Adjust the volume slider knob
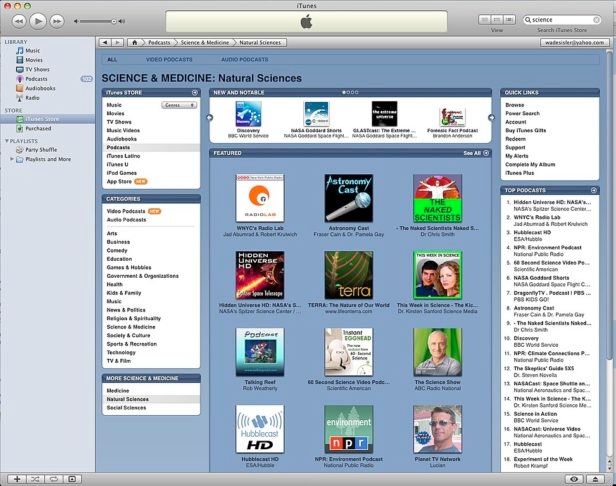 click(x=114, y=21)
